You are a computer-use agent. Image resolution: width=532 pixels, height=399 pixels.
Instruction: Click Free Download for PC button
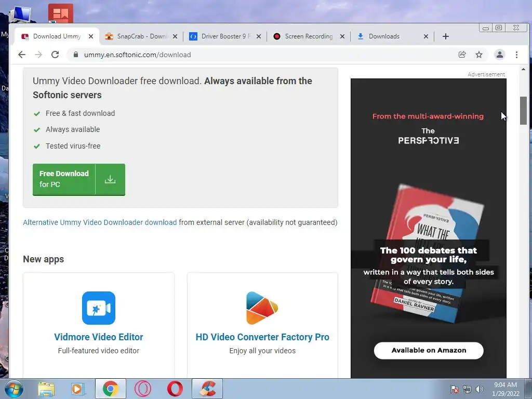click(x=79, y=179)
